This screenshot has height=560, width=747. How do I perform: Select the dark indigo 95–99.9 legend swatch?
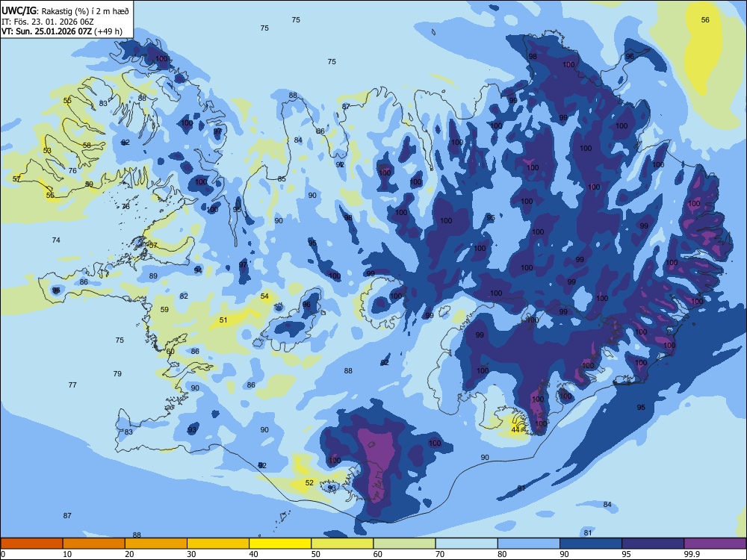[653, 544]
